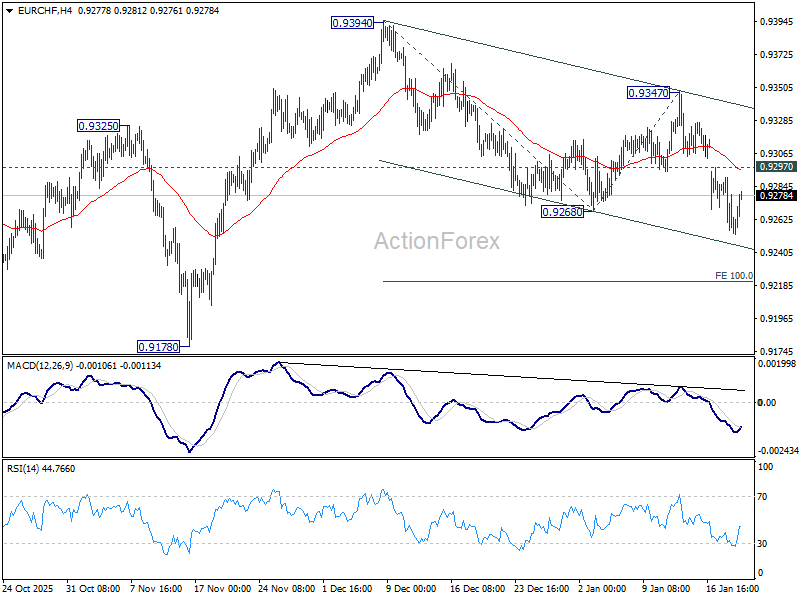
Task: Click the 0.92185 price axis value
Action: pos(777,285)
